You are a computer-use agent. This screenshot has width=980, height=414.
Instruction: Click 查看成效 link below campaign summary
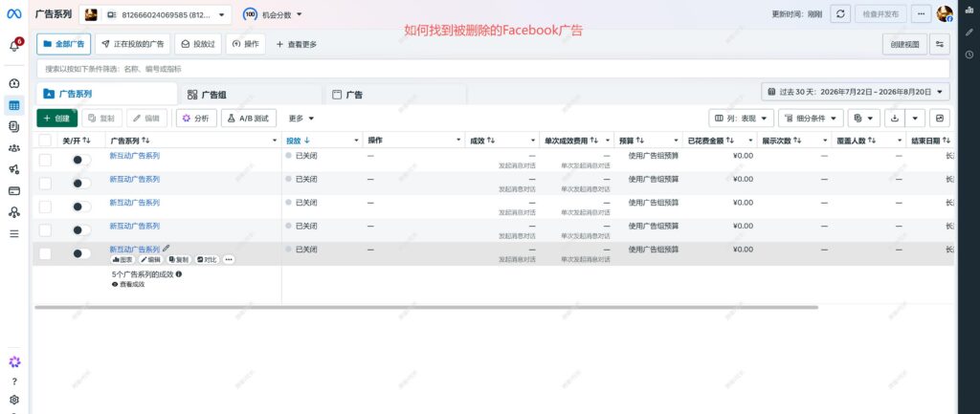pos(128,284)
